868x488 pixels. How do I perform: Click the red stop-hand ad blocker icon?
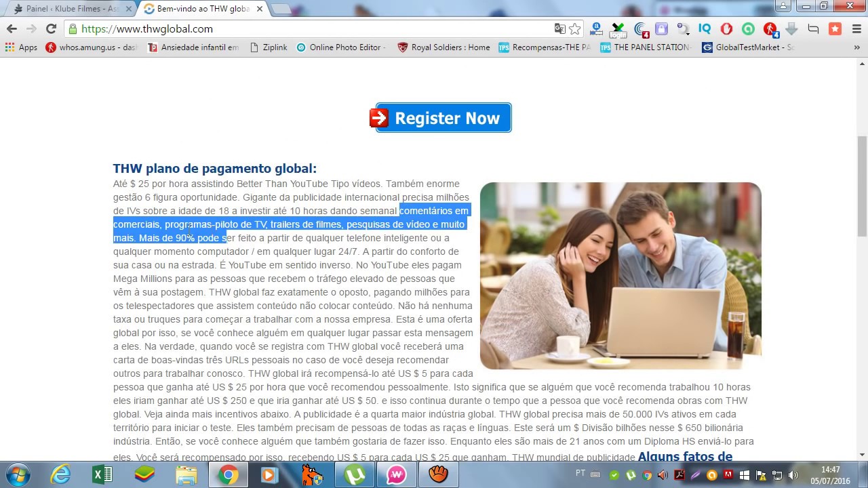click(x=726, y=29)
